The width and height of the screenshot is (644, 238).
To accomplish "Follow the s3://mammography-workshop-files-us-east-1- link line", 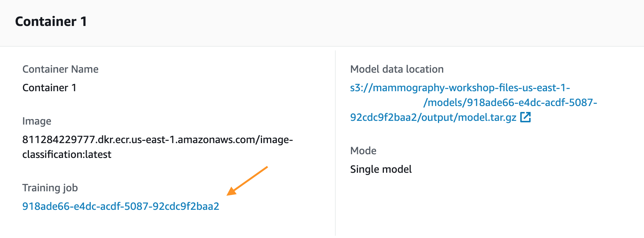I will 460,87.
